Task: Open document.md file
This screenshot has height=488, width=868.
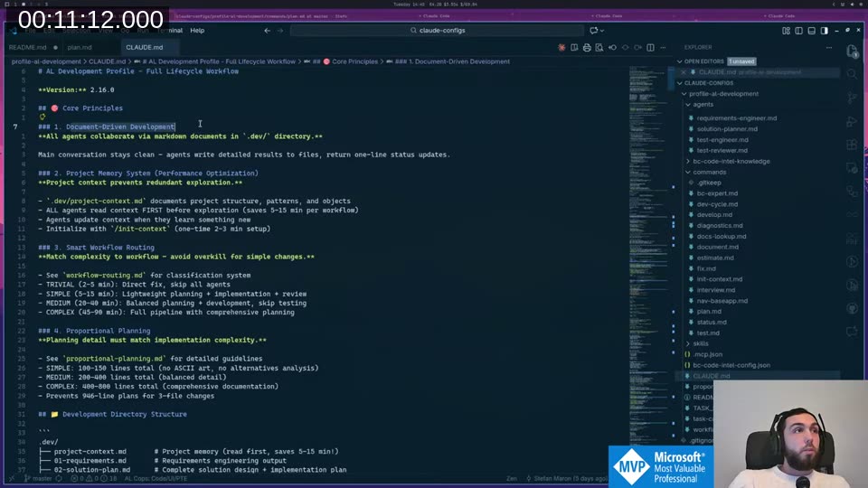Action: (x=717, y=248)
